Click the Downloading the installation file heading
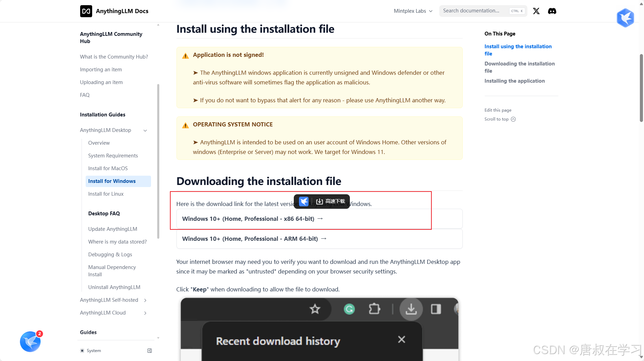This screenshot has width=644, height=361. point(259,181)
